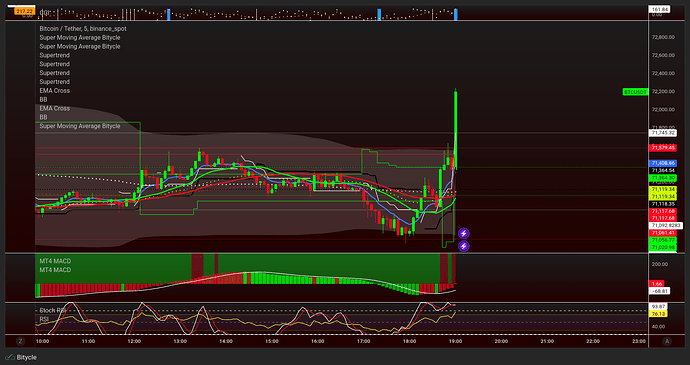Click the 23:00 time axis label
The height and width of the screenshot is (365, 690).
(639, 341)
